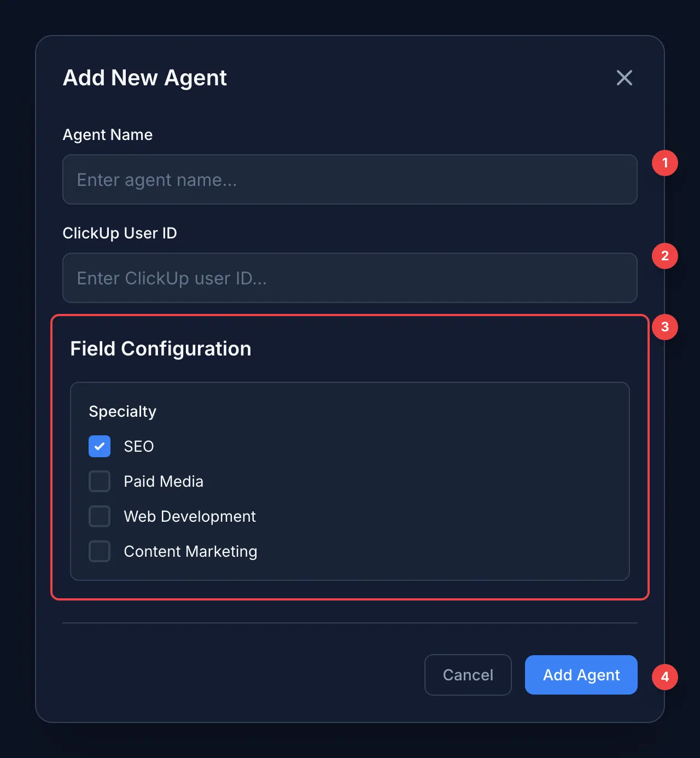
Task: Click the Agent Name input field
Action: tap(350, 179)
